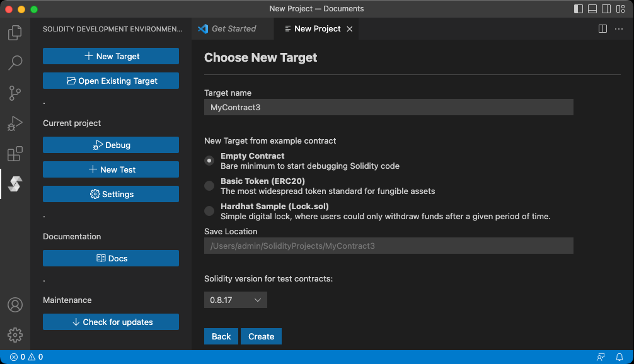Close the New Project tab
Screen dimensions: 634x364
pyautogui.click(x=350, y=29)
